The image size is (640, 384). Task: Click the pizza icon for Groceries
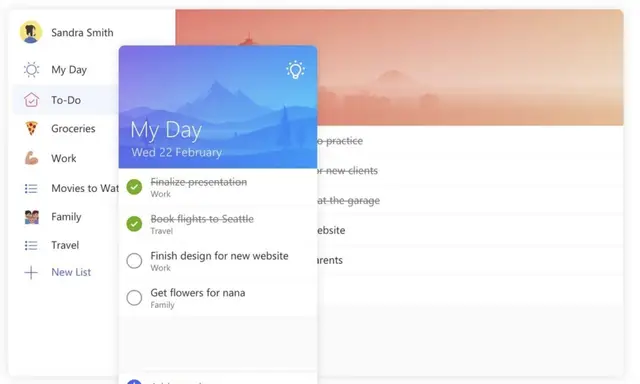31,129
